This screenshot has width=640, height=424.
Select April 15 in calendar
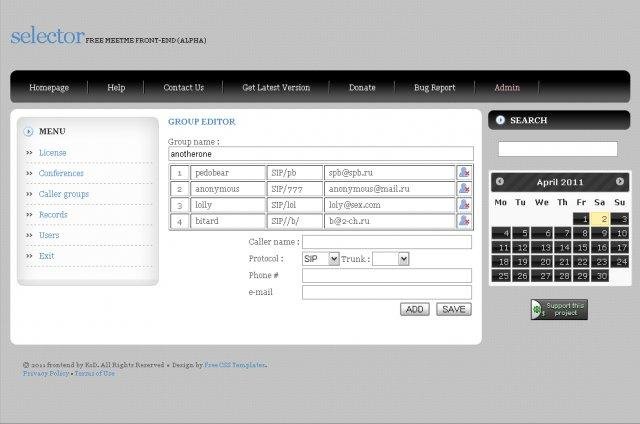click(581, 247)
